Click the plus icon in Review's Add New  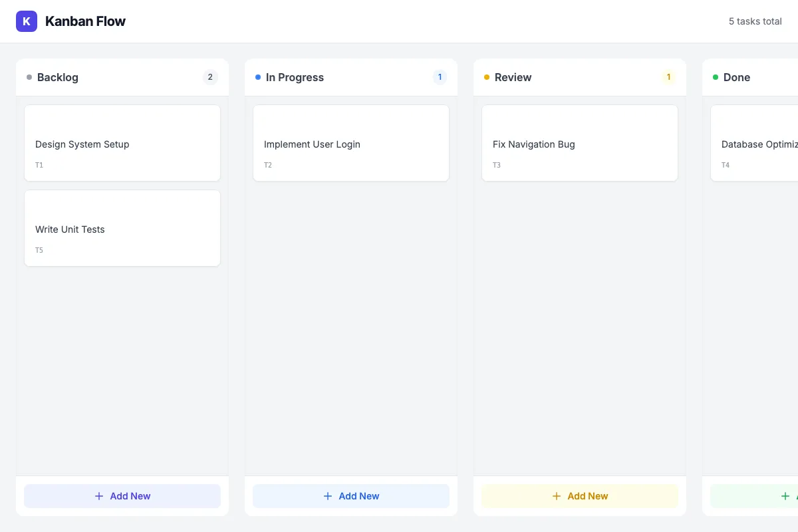(x=556, y=496)
